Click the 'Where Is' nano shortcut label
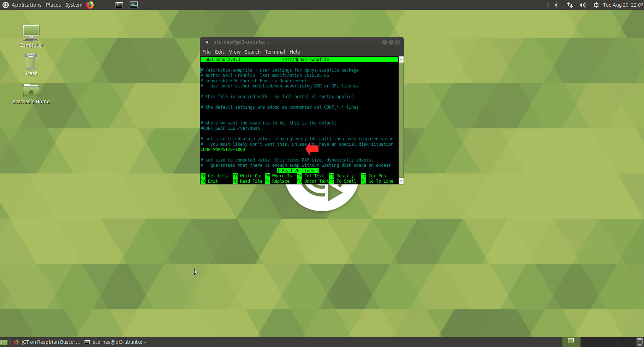 pyautogui.click(x=282, y=176)
